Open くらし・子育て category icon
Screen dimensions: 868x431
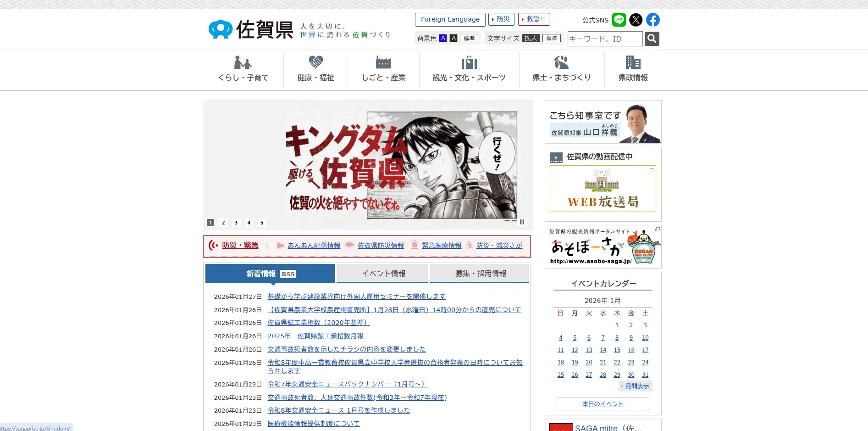coord(243,62)
